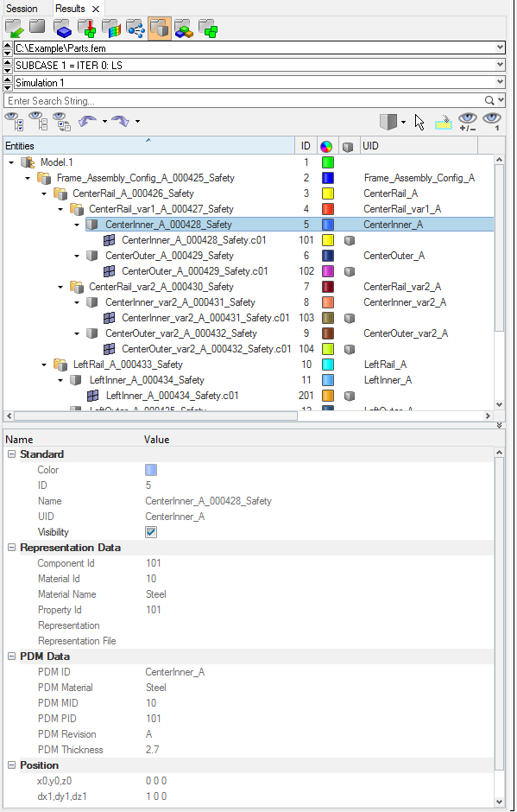Click the isolate-only eye icon
The height and width of the screenshot is (812, 517).
492,122
